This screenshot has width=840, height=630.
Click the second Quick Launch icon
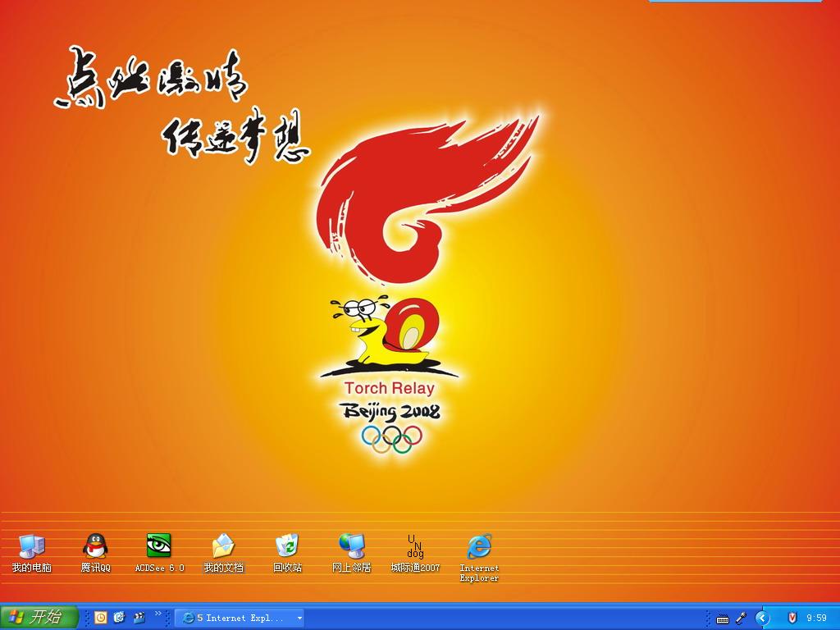120,618
